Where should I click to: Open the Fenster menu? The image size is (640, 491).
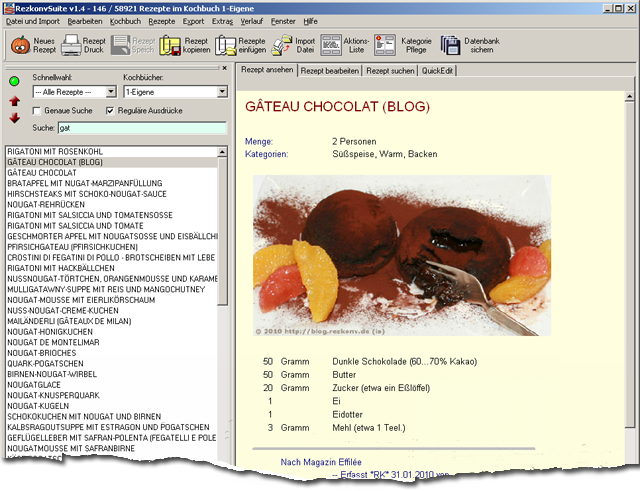(x=283, y=21)
